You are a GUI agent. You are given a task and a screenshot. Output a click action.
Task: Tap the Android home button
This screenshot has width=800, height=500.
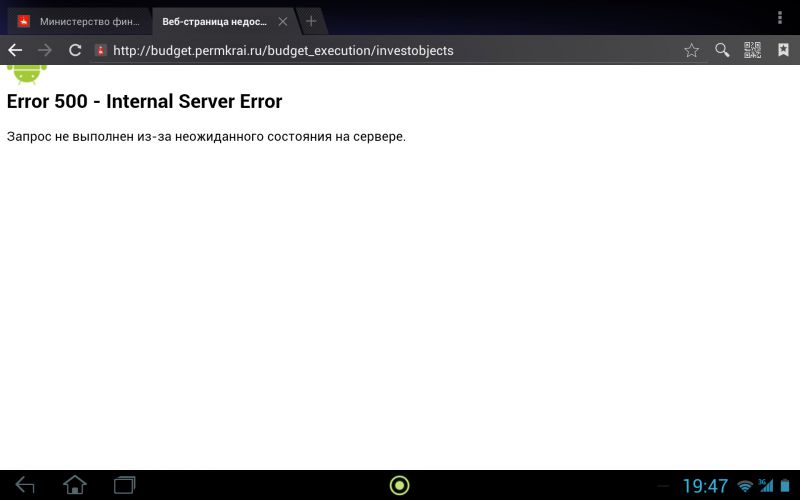point(75,485)
